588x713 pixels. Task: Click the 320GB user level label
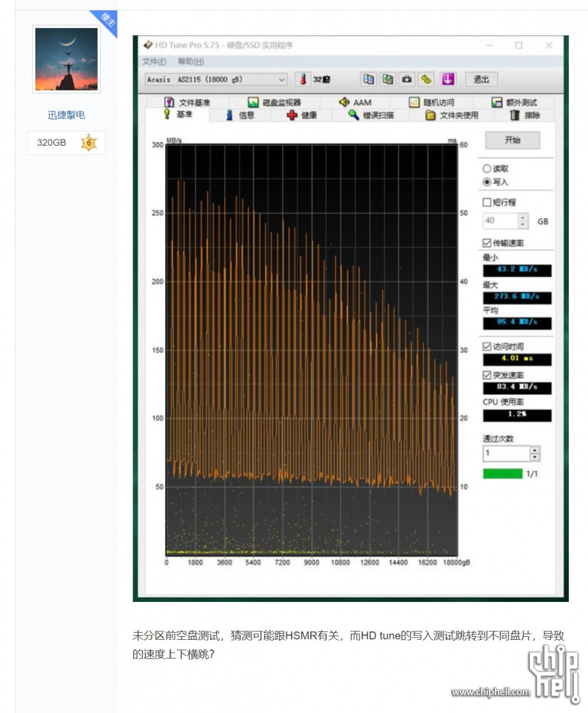(52, 143)
